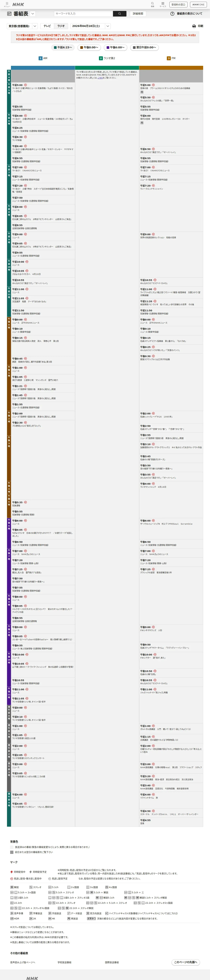Select the FM channel header
The width and height of the screenshot is (210, 980).
pyautogui.click(x=171, y=58)
